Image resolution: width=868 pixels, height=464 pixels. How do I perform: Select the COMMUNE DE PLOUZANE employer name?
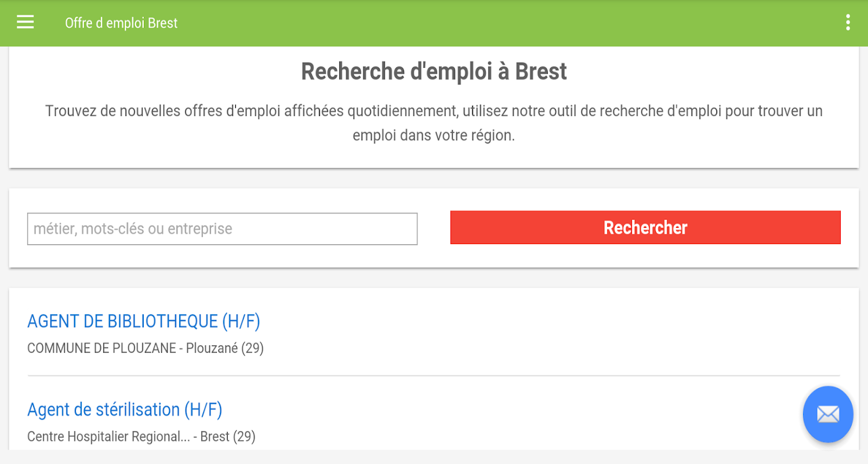(x=101, y=349)
